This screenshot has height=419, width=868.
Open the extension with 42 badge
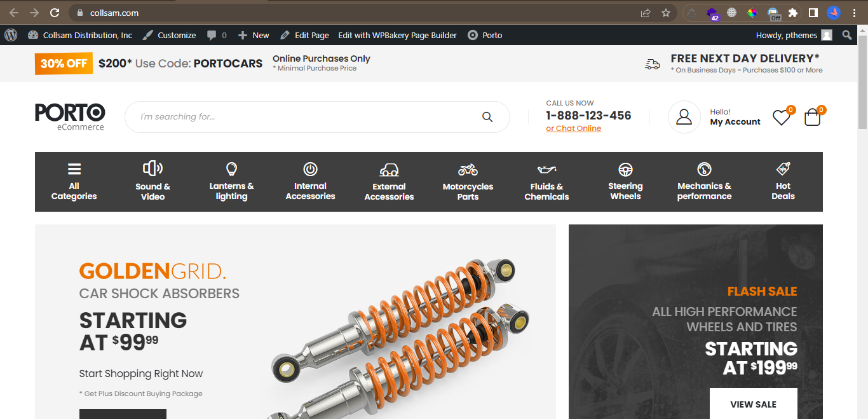[x=712, y=13]
